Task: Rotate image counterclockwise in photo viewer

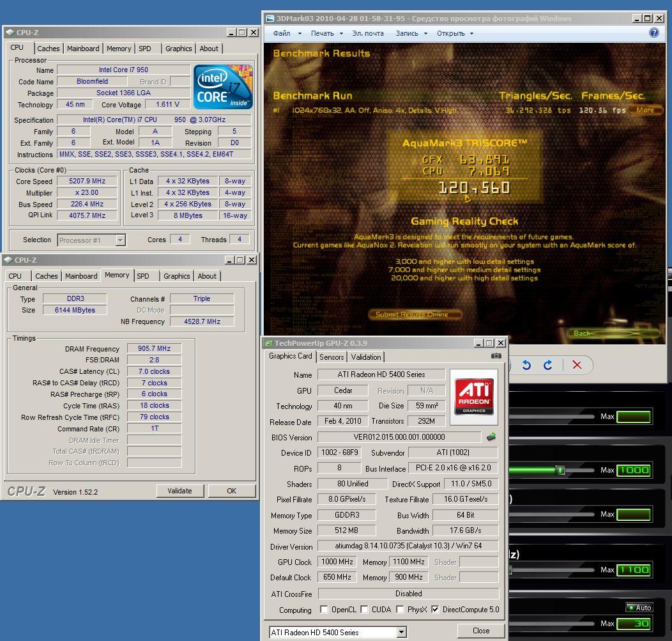Action: tap(526, 365)
